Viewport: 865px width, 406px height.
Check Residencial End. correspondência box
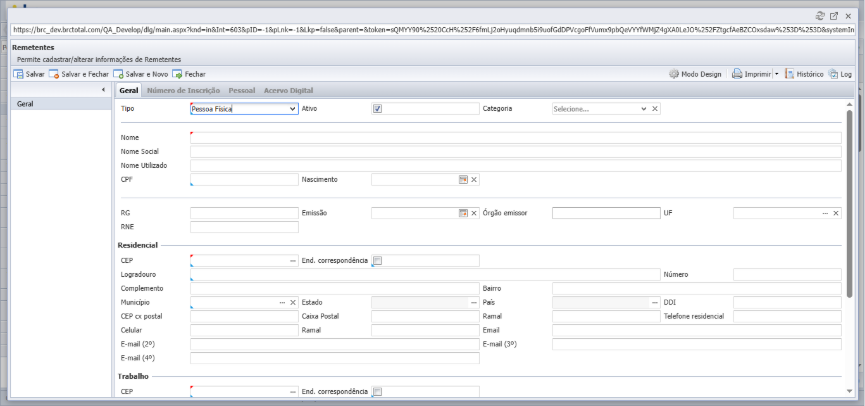377,260
